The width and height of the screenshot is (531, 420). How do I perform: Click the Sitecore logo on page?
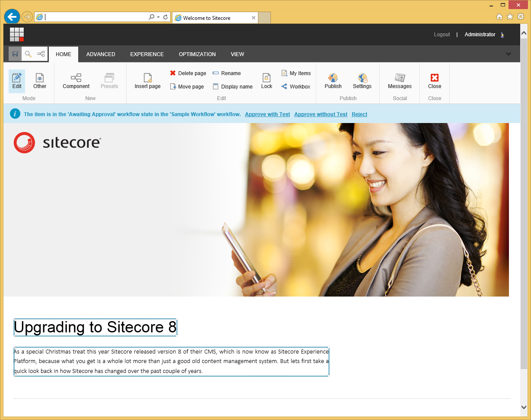coord(57,142)
